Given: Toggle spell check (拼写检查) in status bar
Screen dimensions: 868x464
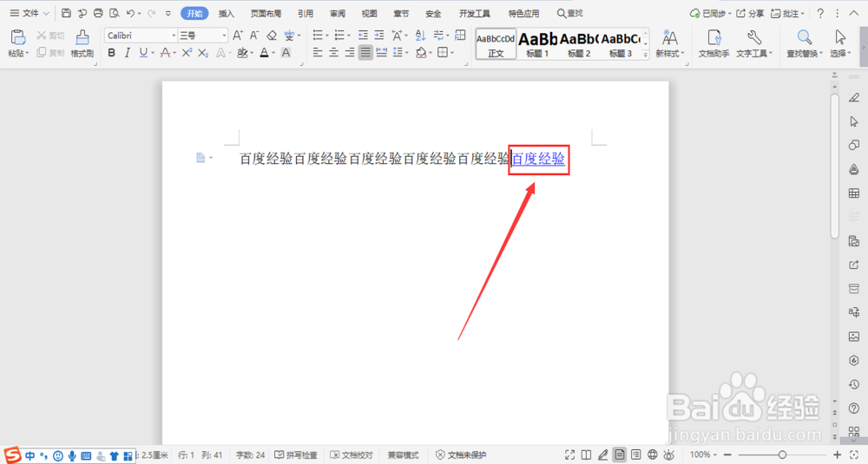Looking at the screenshot, I should point(296,454).
